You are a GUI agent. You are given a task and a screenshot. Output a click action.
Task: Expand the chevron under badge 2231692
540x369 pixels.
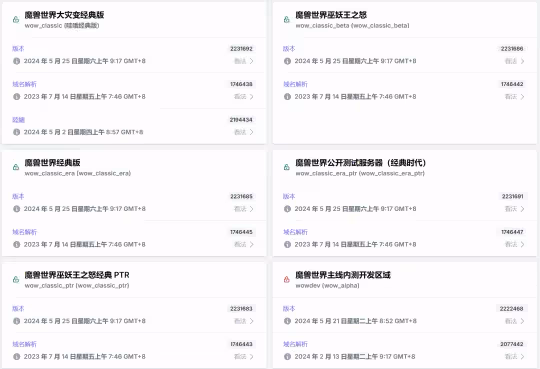252,61
